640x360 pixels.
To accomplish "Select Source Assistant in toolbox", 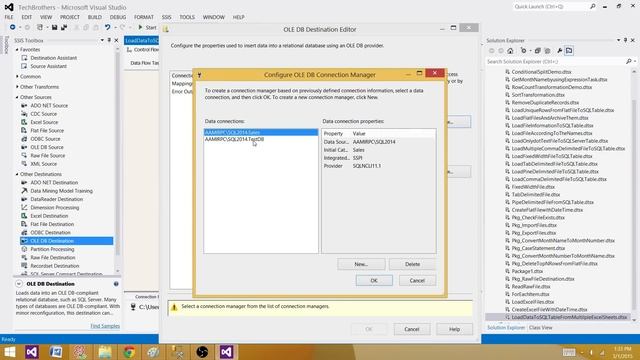I will pos(48,66).
